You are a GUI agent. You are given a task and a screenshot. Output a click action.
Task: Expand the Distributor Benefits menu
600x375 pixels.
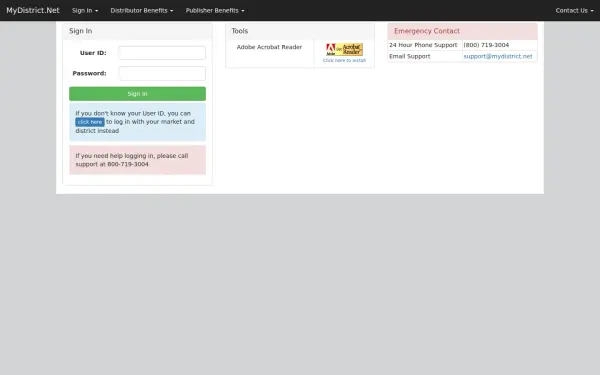142,10
